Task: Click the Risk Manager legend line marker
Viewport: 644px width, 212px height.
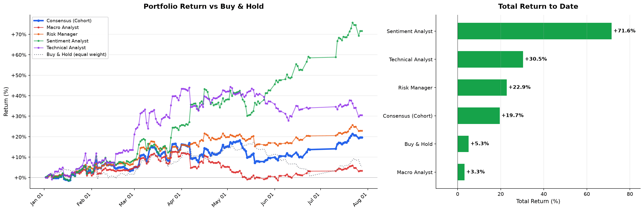Action: (39, 34)
